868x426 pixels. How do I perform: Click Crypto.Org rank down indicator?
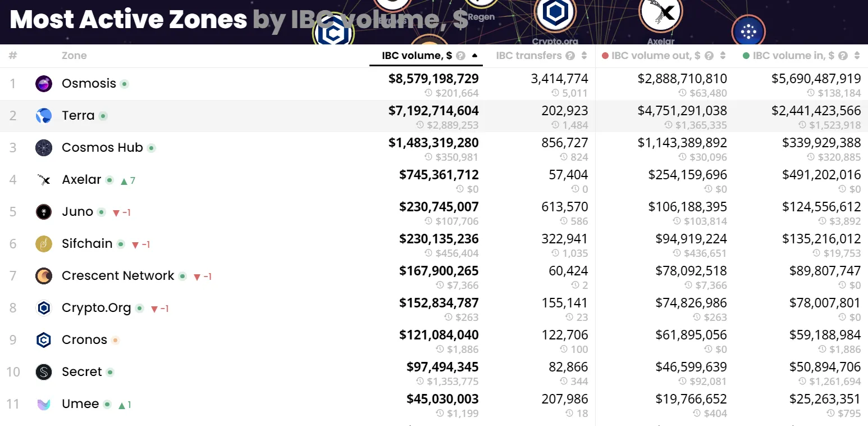(x=159, y=309)
